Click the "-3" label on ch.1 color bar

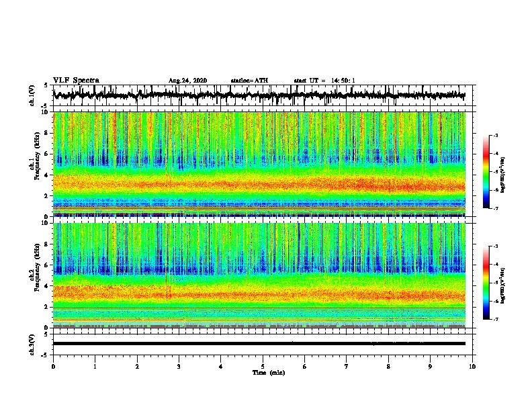[x=496, y=135]
